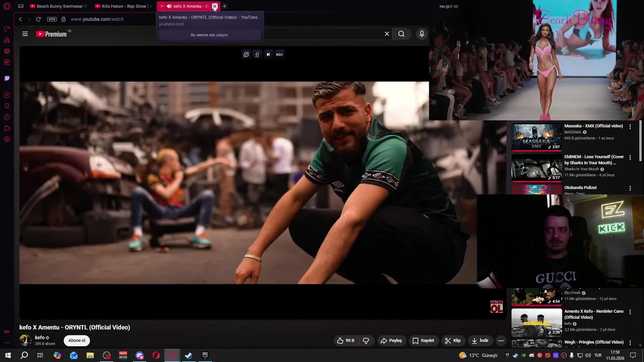Viewport: 644px width, 362px height.
Task: Mute the kefo X Amentu tab speaker icon
Action: (x=169, y=6)
